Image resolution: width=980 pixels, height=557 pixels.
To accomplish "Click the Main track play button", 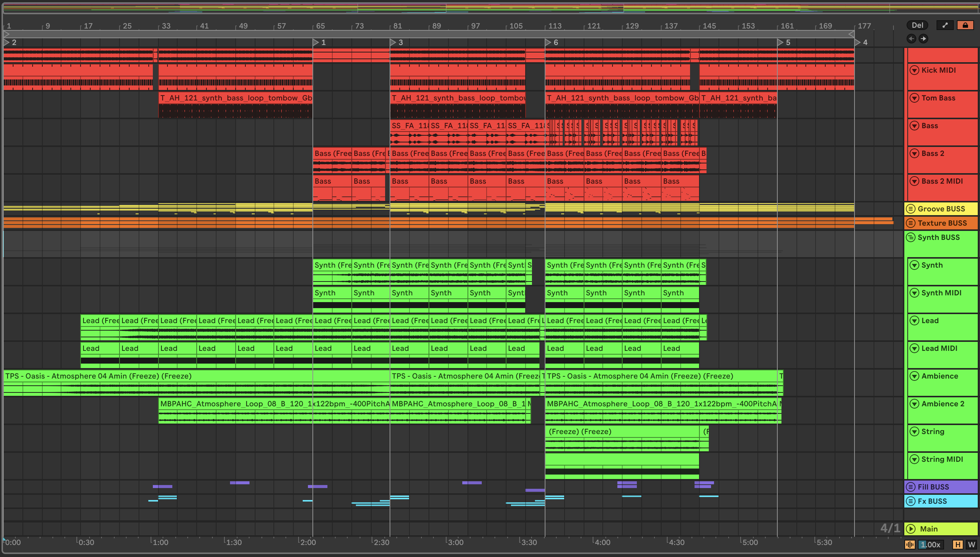I will [x=911, y=529].
